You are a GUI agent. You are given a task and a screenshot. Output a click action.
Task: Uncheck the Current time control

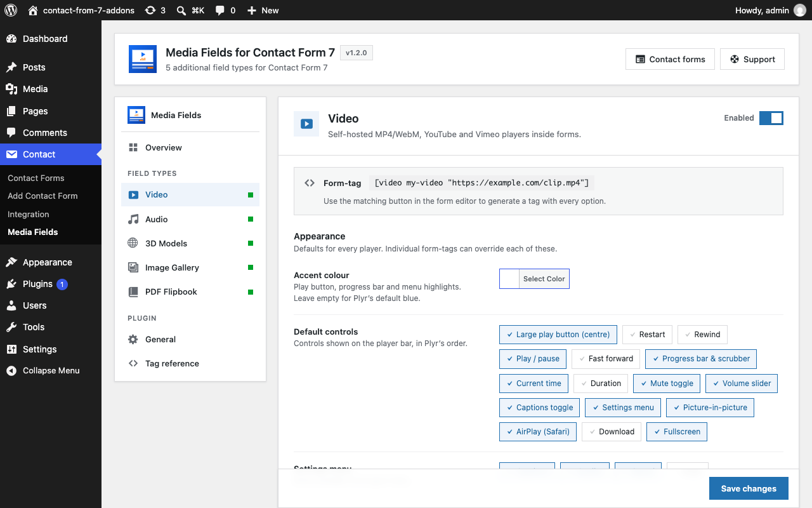[x=534, y=384]
